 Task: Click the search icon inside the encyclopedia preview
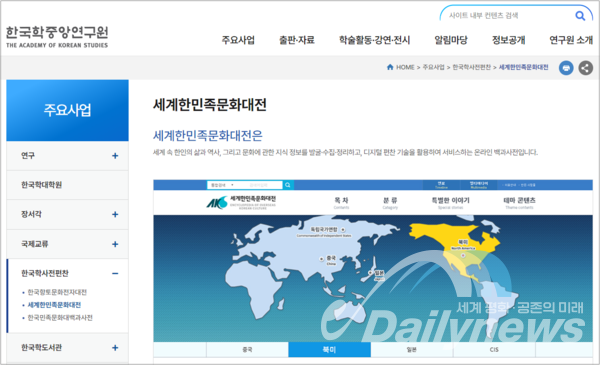(x=288, y=185)
